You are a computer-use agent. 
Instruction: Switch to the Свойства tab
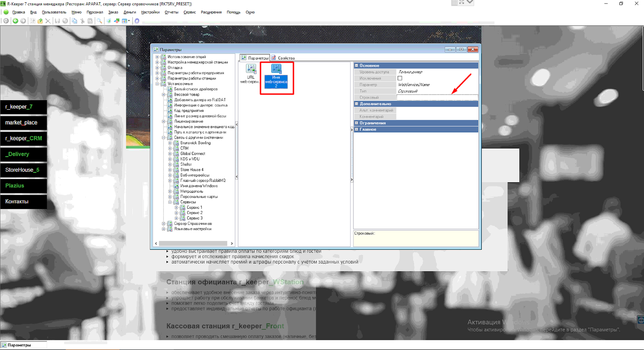[x=283, y=58]
